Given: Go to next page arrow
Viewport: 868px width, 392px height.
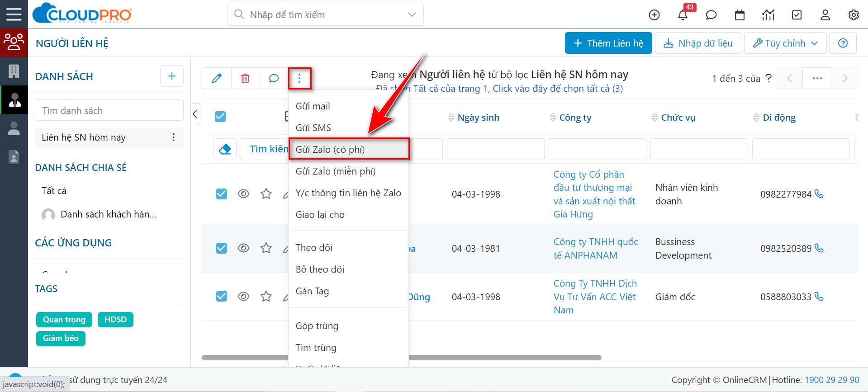Looking at the screenshot, I should point(845,78).
